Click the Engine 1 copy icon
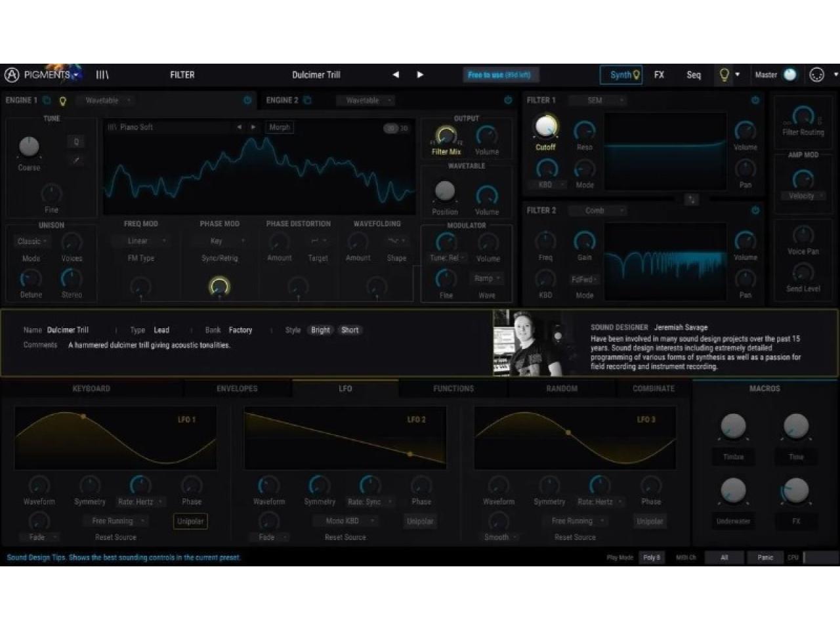The width and height of the screenshot is (840, 630). 47,100
